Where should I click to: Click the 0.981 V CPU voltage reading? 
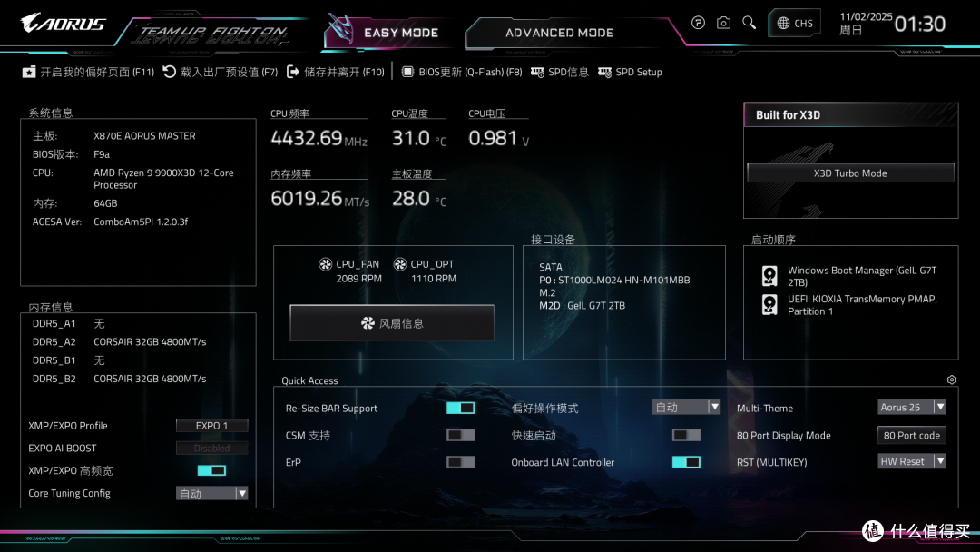pos(499,137)
